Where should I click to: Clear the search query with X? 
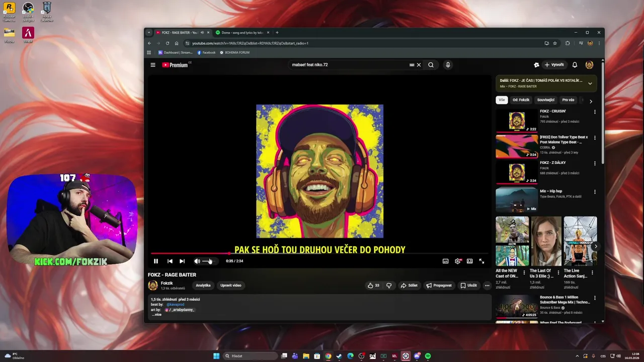[x=419, y=65]
